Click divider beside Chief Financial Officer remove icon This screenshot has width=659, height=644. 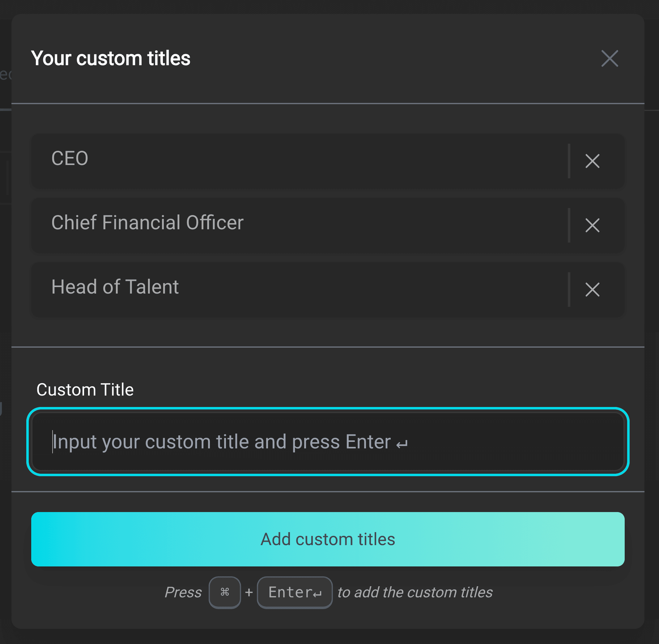[569, 225]
